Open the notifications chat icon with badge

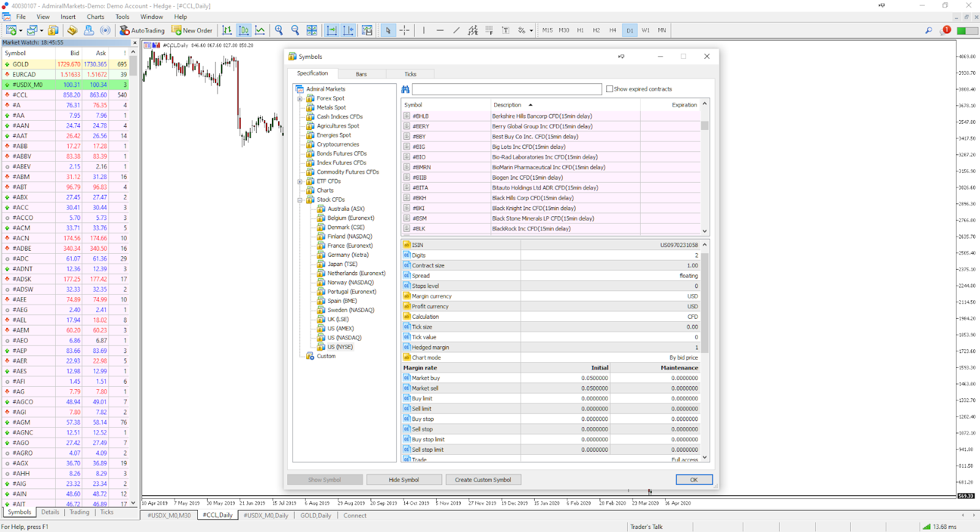click(945, 30)
